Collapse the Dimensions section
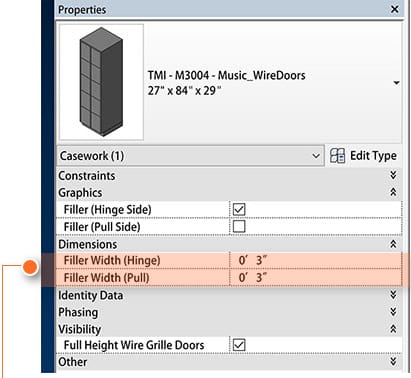The image size is (411, 378). tap(393, 244)
